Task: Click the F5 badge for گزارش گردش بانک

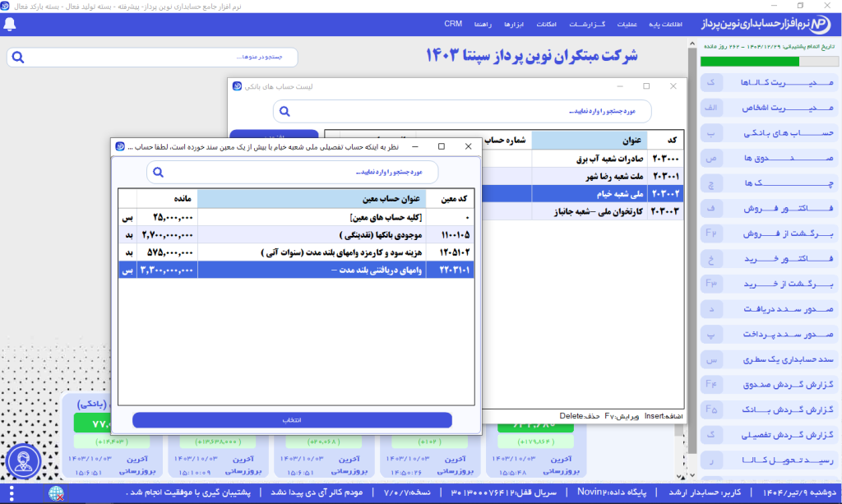Action: pos(711,409)
